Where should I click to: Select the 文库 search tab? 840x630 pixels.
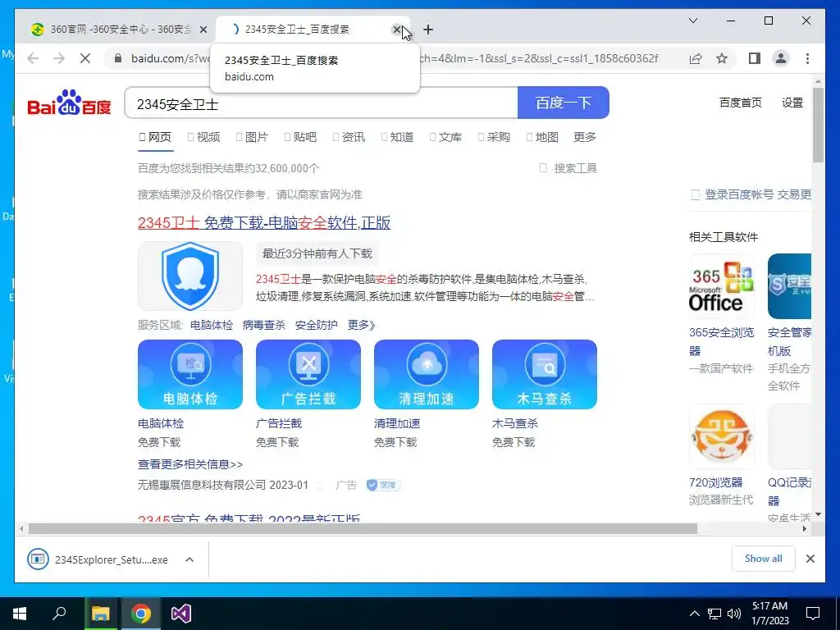coord(445,137)
